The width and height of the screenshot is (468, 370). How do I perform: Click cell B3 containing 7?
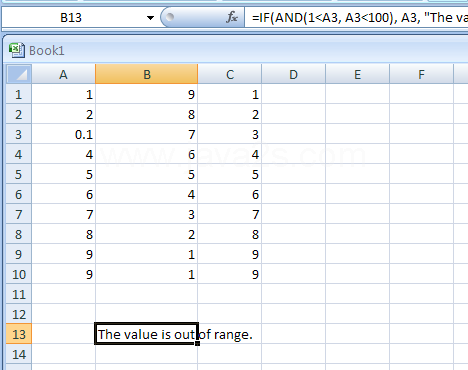(147, 134)
